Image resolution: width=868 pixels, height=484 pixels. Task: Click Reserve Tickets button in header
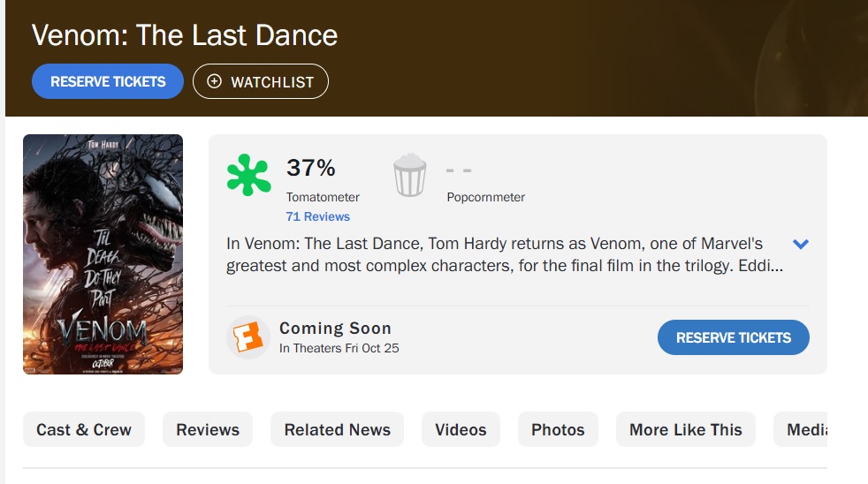107,81
